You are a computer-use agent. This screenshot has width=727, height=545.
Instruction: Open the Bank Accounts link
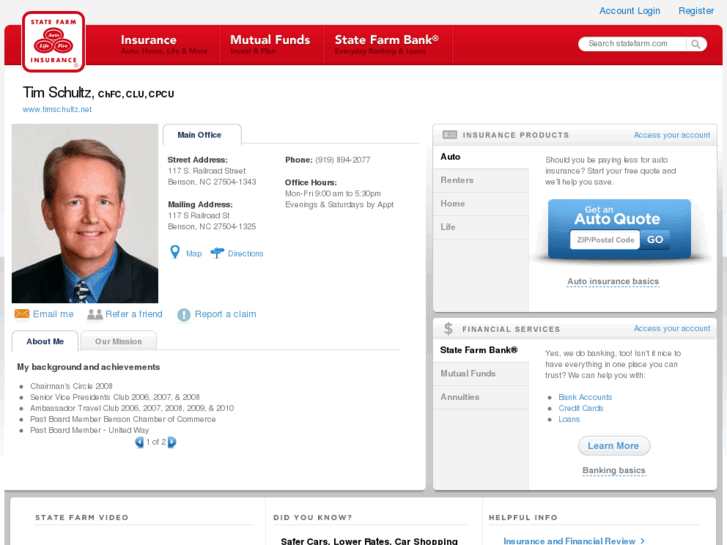(x=585, y=397)
